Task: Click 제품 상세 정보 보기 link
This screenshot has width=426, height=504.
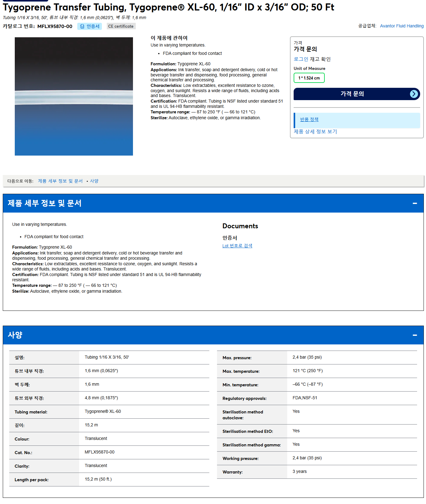Action: 315,132
